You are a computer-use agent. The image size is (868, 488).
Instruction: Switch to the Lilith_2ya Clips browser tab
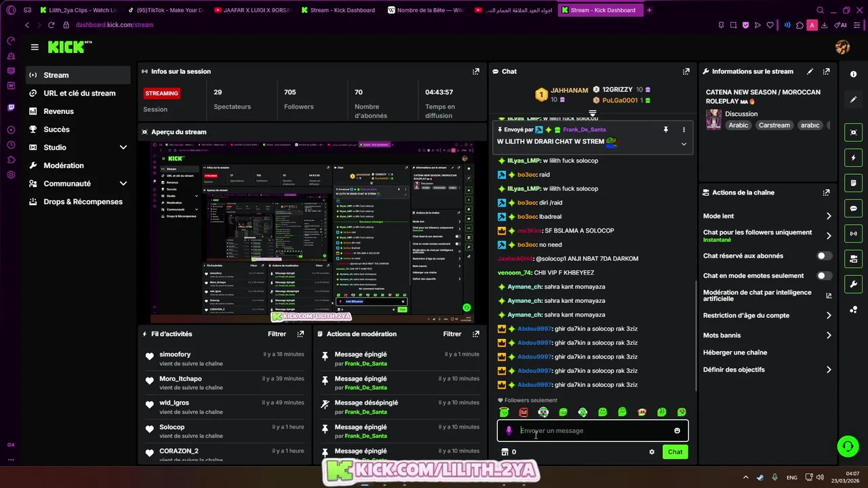pos(79,10)
